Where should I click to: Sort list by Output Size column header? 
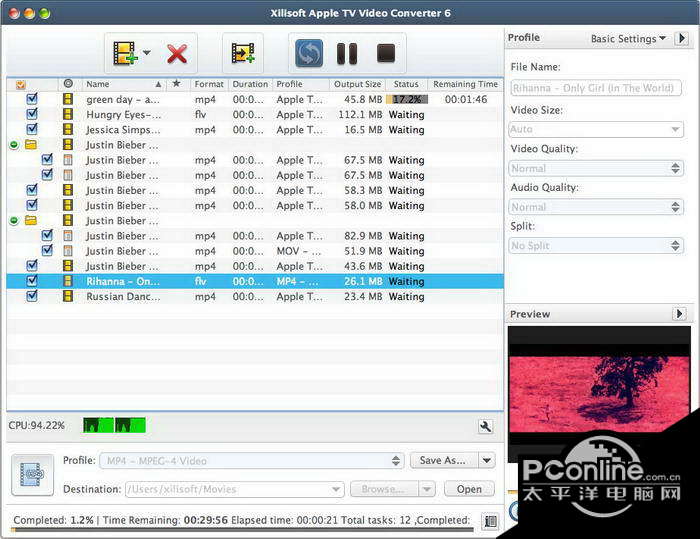click(x=357, y=84)
